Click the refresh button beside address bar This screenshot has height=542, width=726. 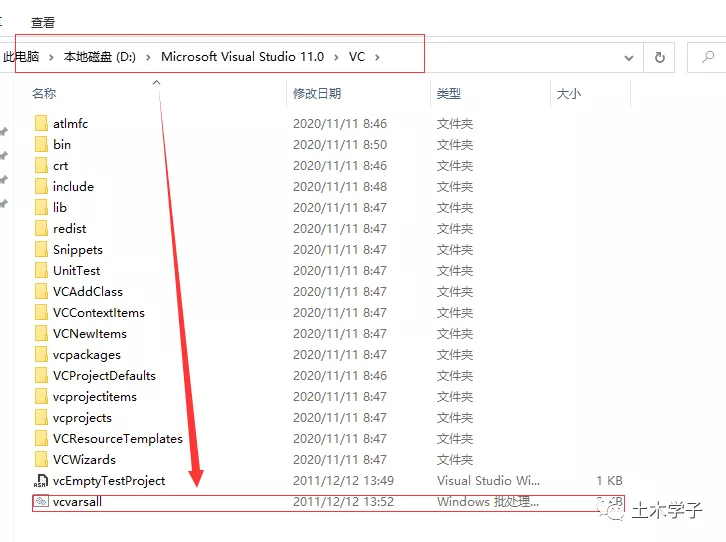pyautogui.click(x=659, y=57)
